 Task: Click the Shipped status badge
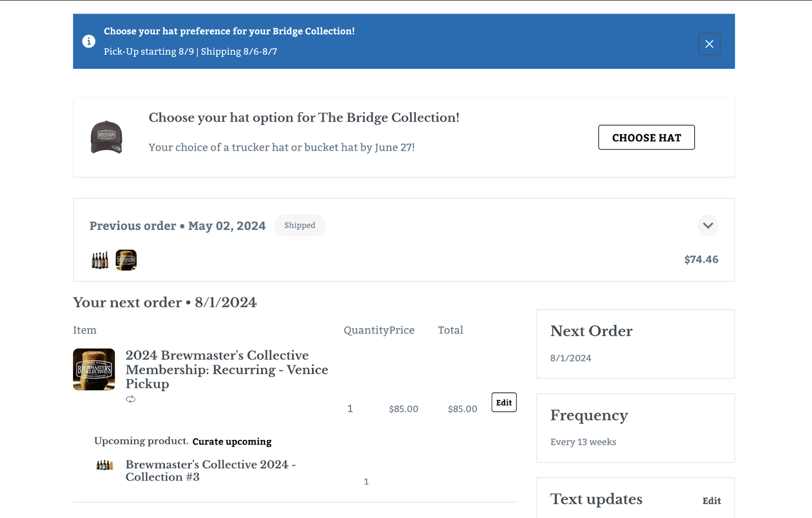pyautogui.click(x=299, y=225)
